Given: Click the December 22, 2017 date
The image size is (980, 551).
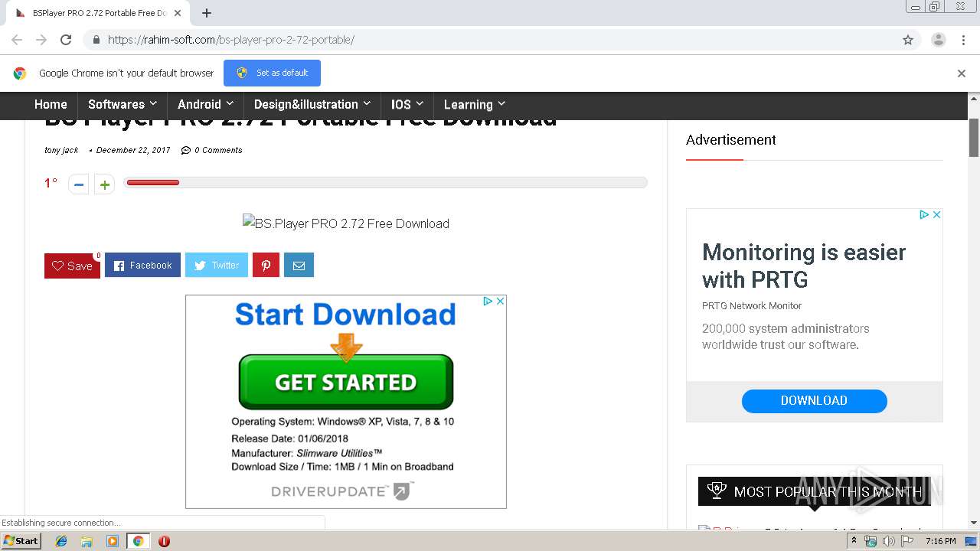Looking at the screenshot, I should 133,150.
